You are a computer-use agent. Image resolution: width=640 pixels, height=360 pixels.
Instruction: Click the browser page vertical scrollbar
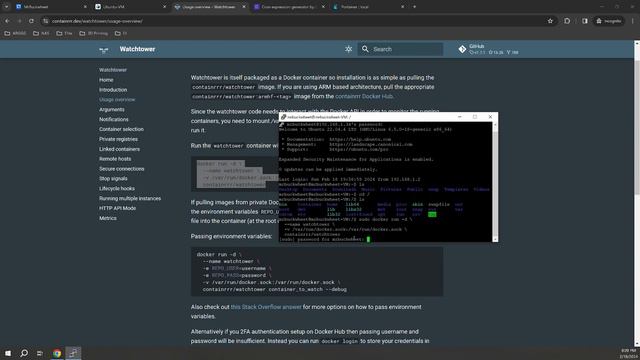637,194
